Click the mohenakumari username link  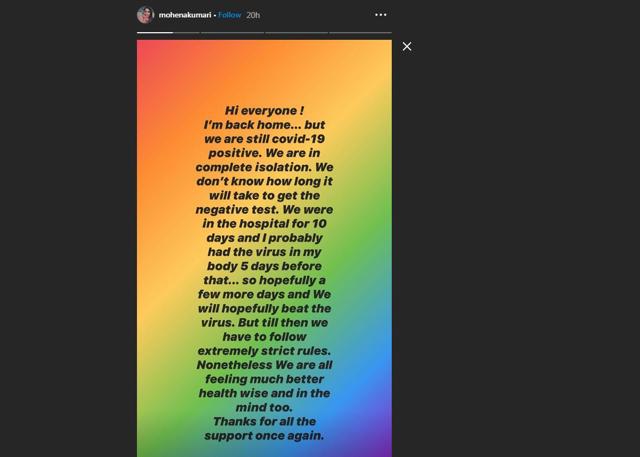point(184,15)
